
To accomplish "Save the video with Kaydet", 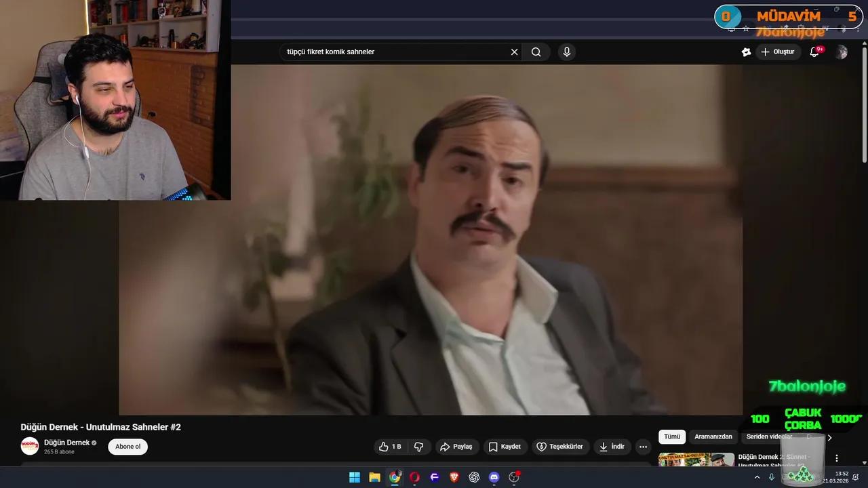I will [506, 447].
